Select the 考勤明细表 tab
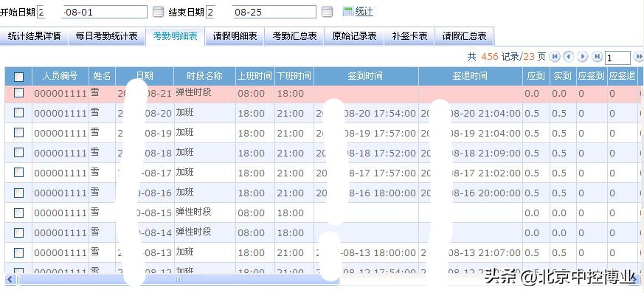644x293 pixels. click(x=176, y=36)
